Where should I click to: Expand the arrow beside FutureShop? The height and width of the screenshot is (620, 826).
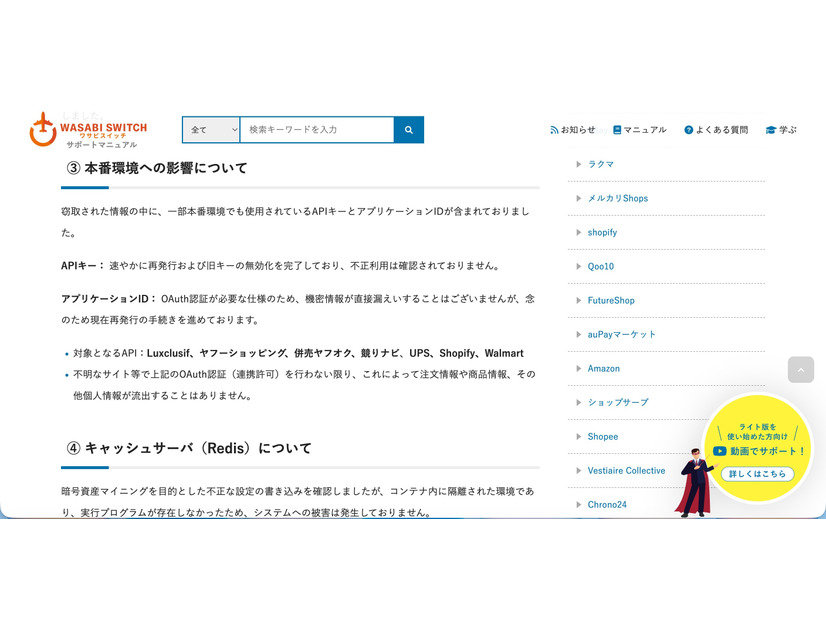pos(578,300)
